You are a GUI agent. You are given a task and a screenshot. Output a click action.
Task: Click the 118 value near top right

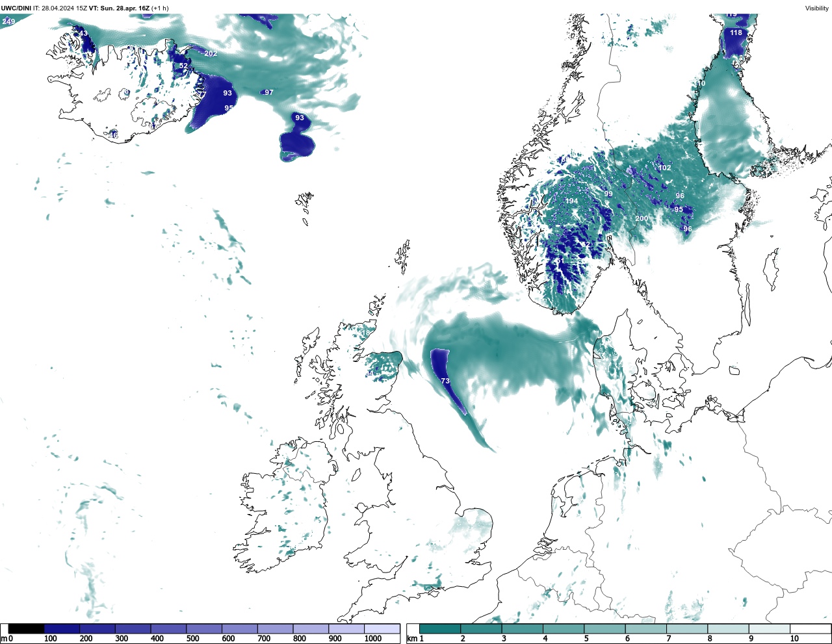point(736,32)
